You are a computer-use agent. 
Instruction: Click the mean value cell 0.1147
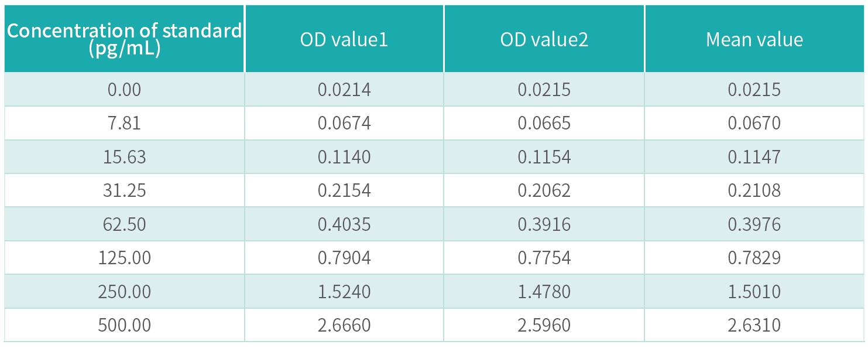[754, 157]
